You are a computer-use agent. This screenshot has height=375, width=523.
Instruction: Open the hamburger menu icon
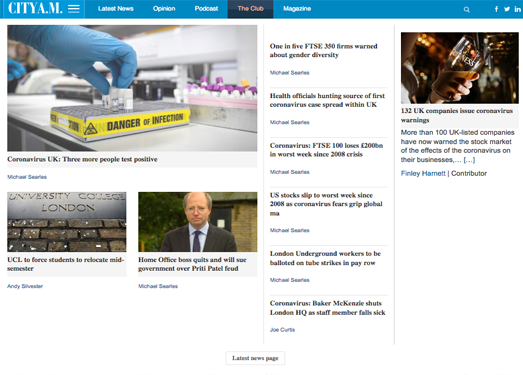coord(74,9)
